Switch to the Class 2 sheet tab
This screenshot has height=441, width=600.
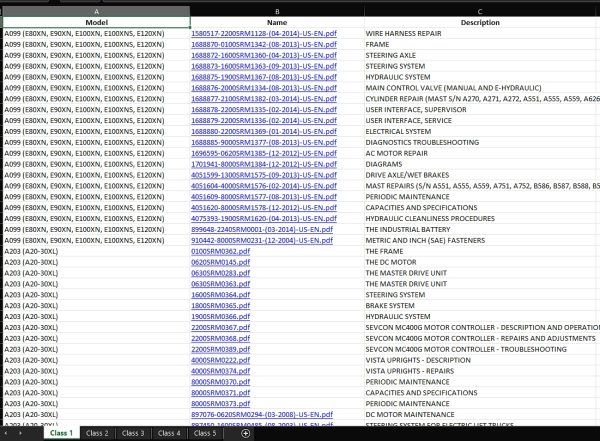coord(97,433)
